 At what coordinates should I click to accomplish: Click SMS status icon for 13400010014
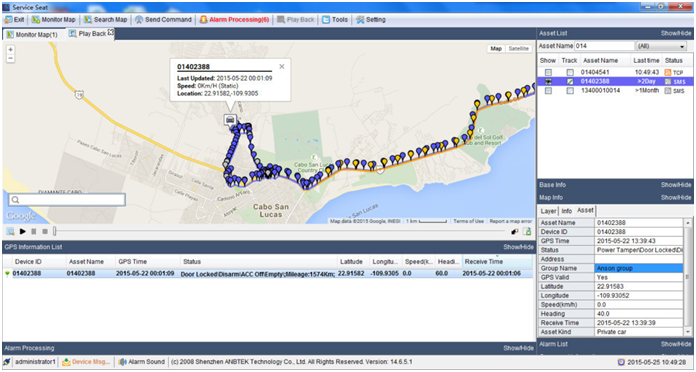point(667,91)
